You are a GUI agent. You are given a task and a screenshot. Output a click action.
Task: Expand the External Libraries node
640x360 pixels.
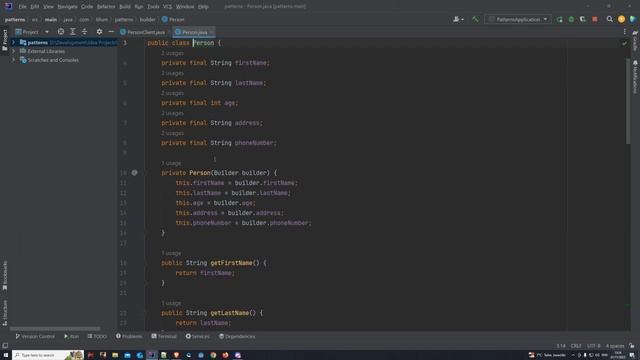pos(13,51)
